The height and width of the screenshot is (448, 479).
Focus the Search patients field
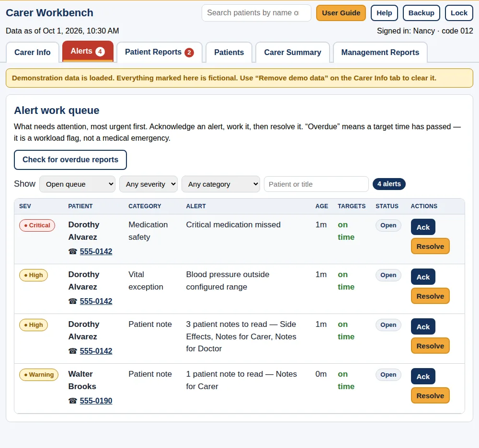pos(256,13)
